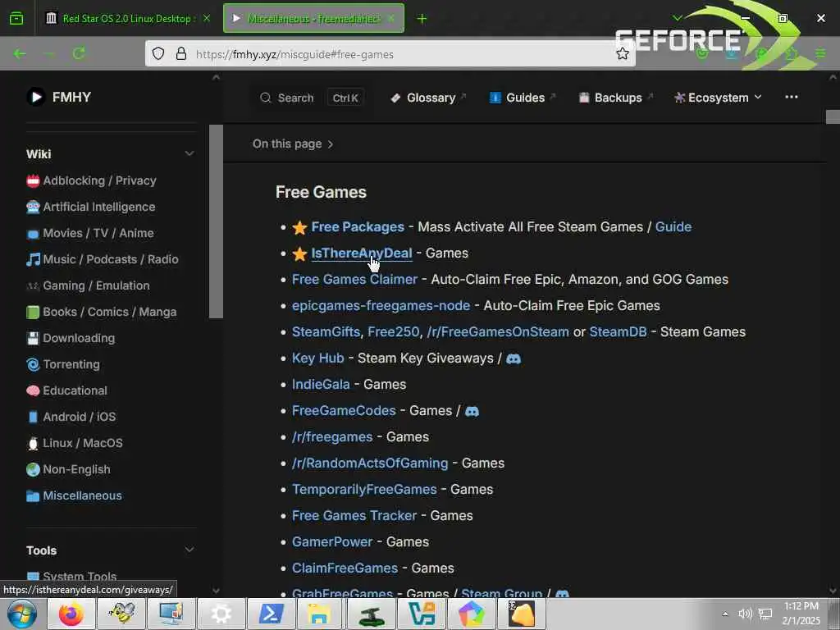The width and height of the screenshot is (840, 630).
Task: Click the shield tracking protection icon
Action: pos(158,53)
